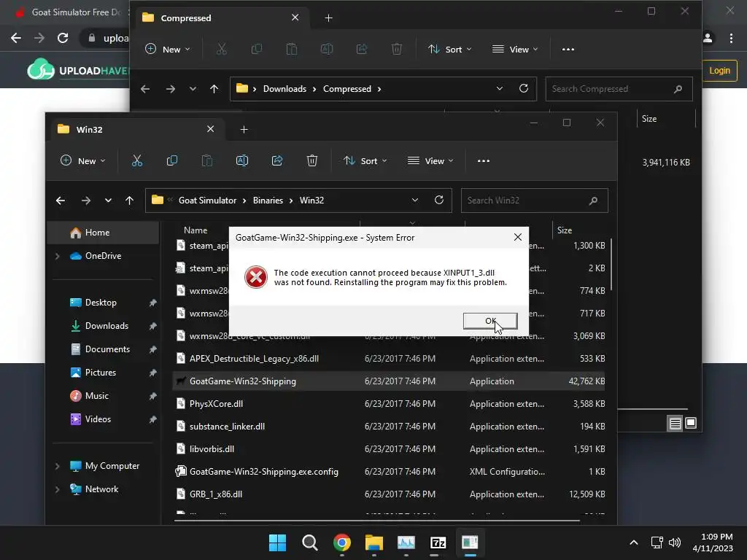Image resolution: width=747 pixels, height=560 pixels.
Task: Copy selected item in Win32 toolbar
Action: click(x=172, y=161)
